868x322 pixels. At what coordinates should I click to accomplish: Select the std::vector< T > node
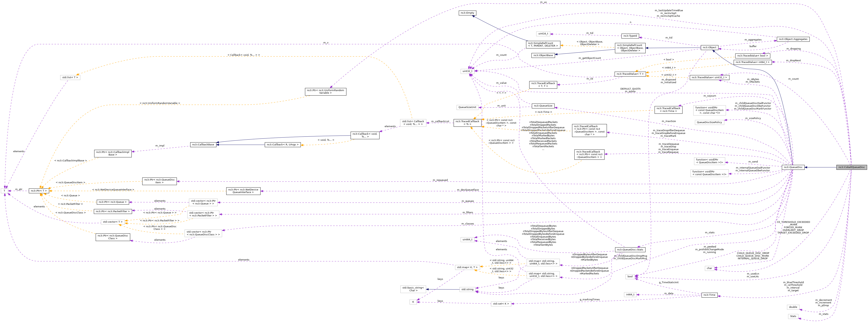click(x=113, y=222)
